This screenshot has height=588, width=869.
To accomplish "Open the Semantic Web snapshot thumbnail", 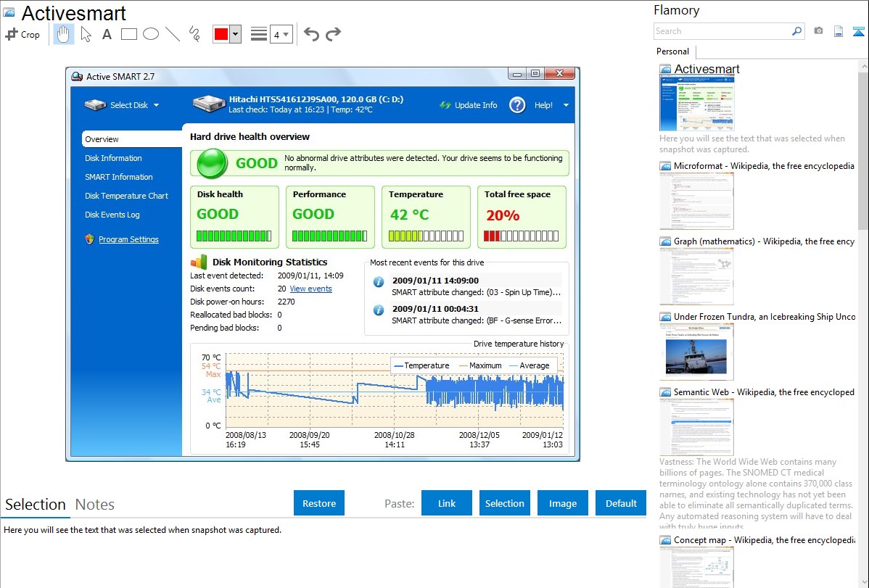I will tap(696, 427).
